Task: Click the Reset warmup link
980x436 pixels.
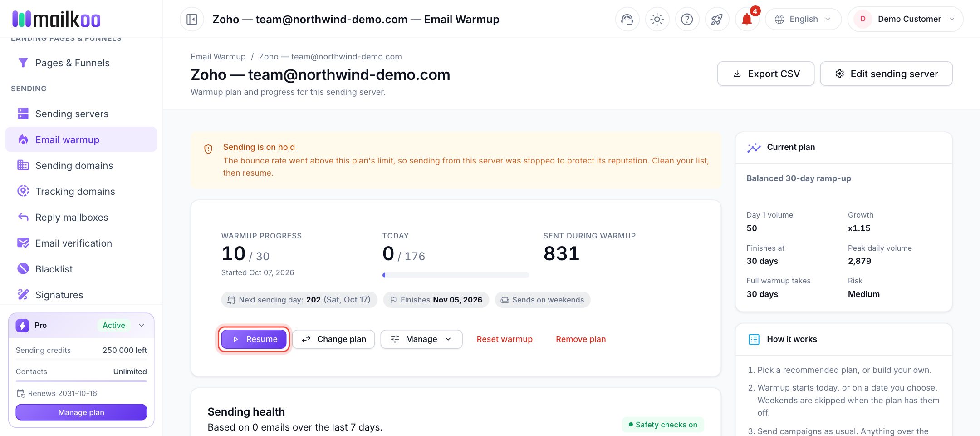Action: [x=505, y=339]
